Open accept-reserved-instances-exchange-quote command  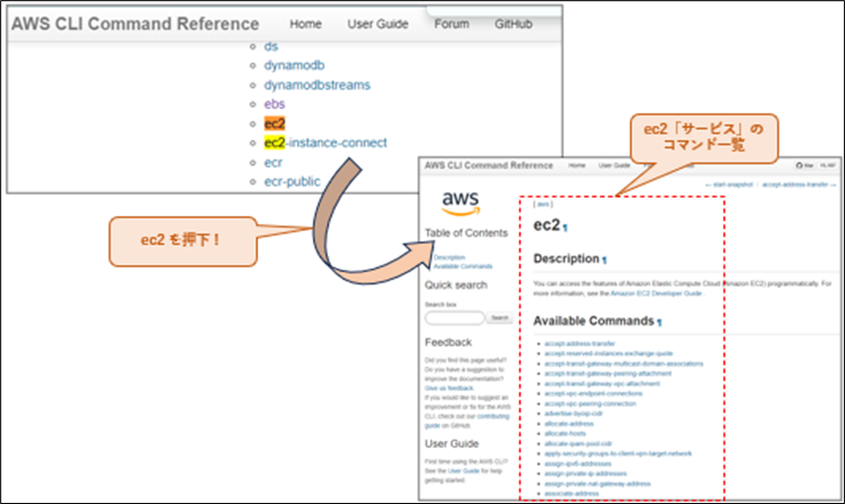click(608, 353)
